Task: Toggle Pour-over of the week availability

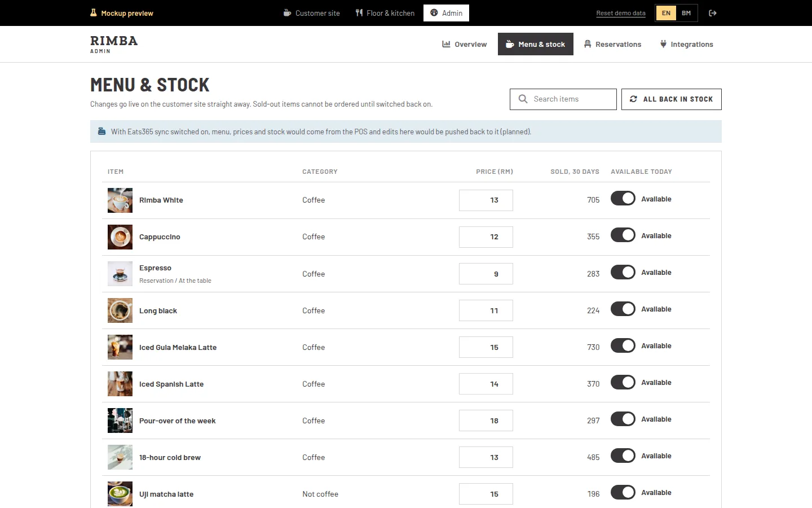Action: point(623,419)
